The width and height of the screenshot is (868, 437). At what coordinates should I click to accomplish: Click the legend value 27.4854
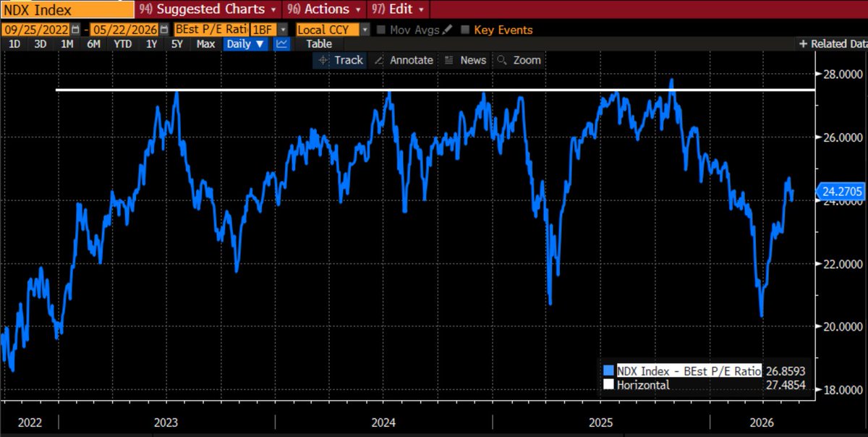pyautogui.click(x=785, y=385)
